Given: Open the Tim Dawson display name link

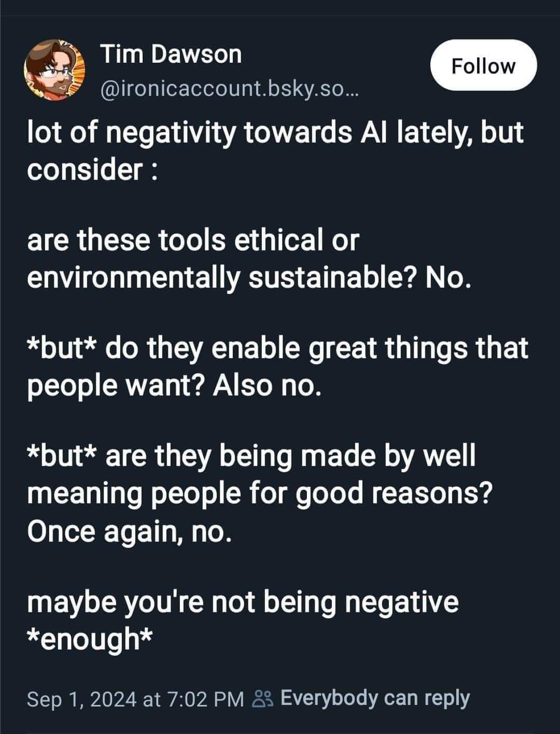Looking at the screenshot, I should pos(171,54).
